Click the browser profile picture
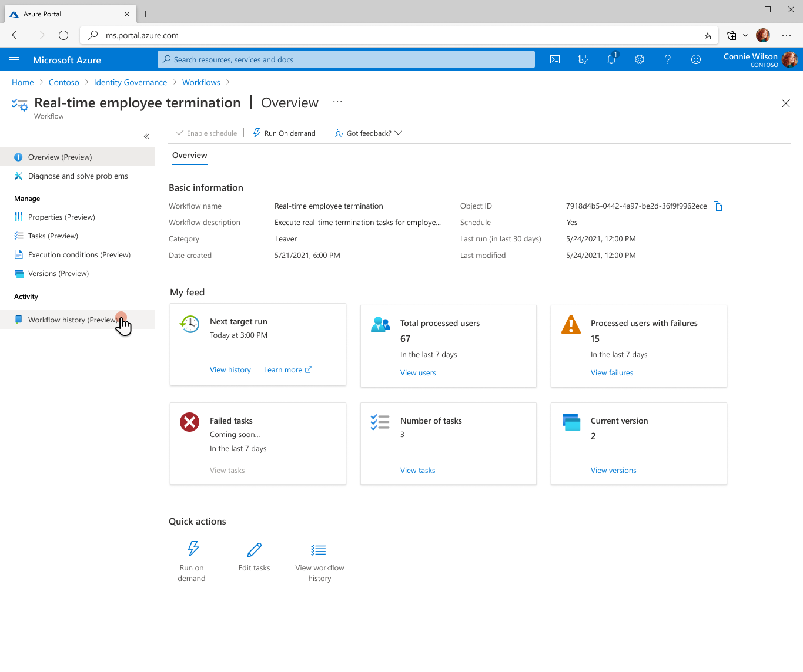The height and width of the screenshot is (672, 803). coord(763,35)
